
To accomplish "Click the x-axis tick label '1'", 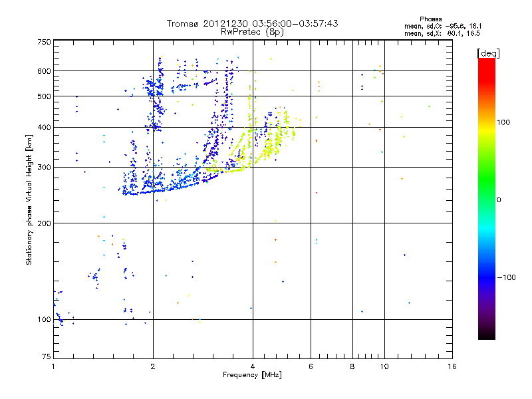I will [x=53, y=366].
